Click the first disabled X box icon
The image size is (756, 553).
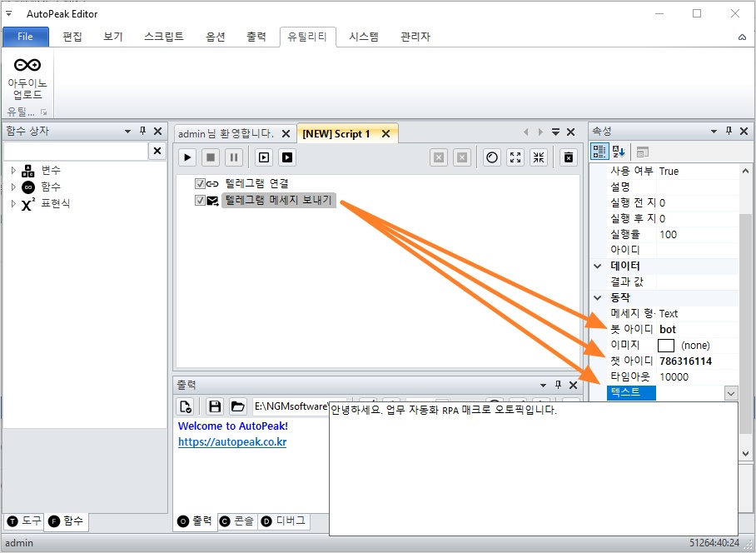(439, 157)
